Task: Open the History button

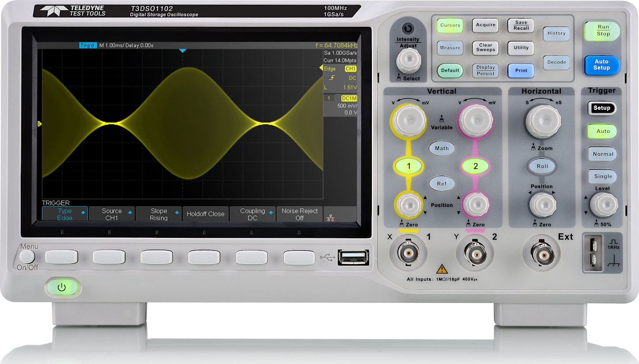Action: 556,33
